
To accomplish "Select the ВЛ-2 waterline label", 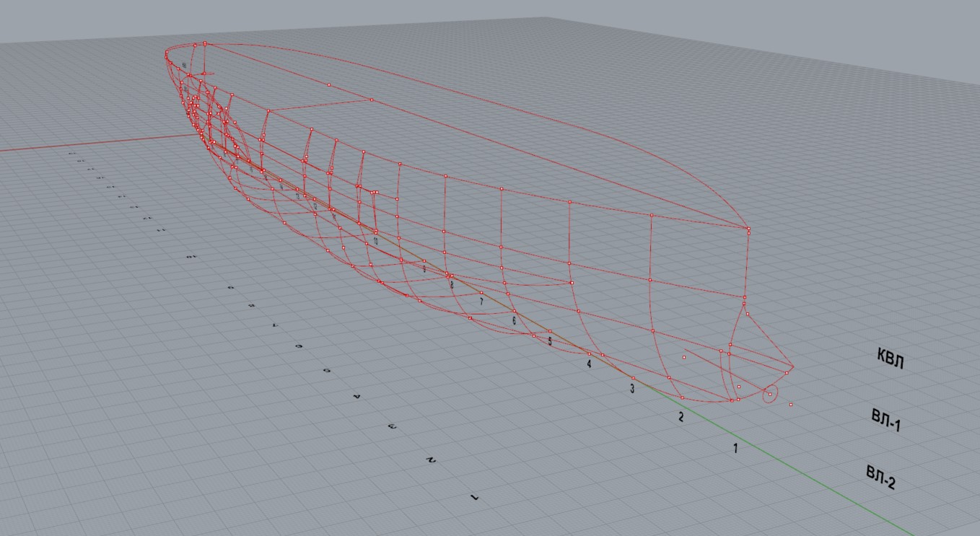I will point(880,477).
